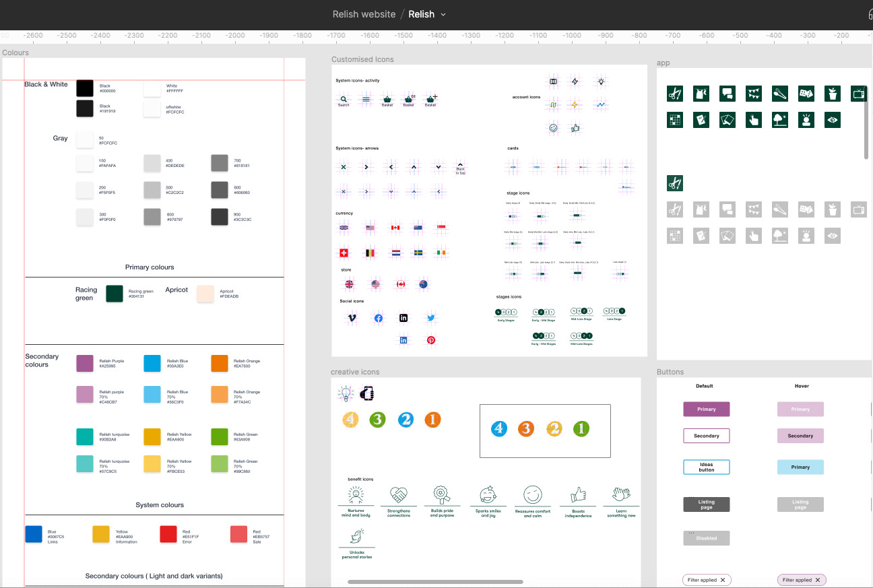The height and width of the screenshot is (588, 873).
Task: Click the app frame vertical scrollbar
Action: pos(866,123)
